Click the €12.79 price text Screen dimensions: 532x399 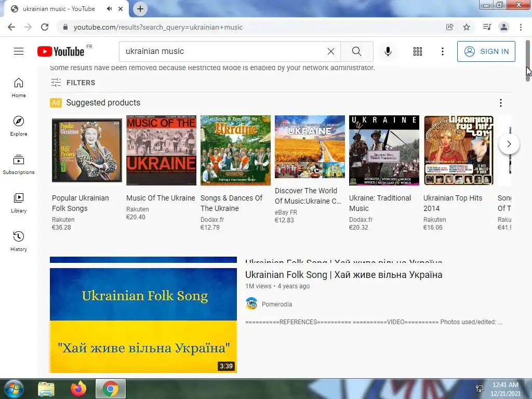click(x=210, y=228)
